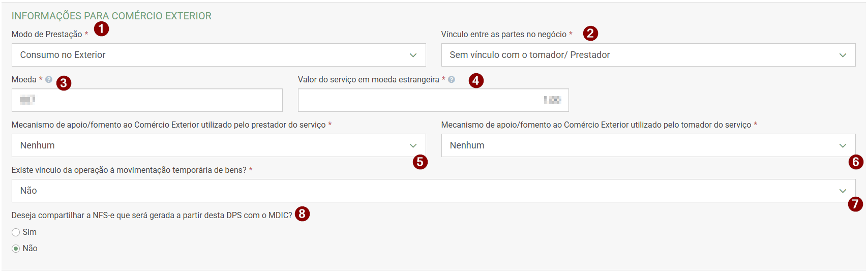Click the Informações para Comércio Exterior heading
Viewport: 868px width, 273px height.
click(x=111, y=16)
